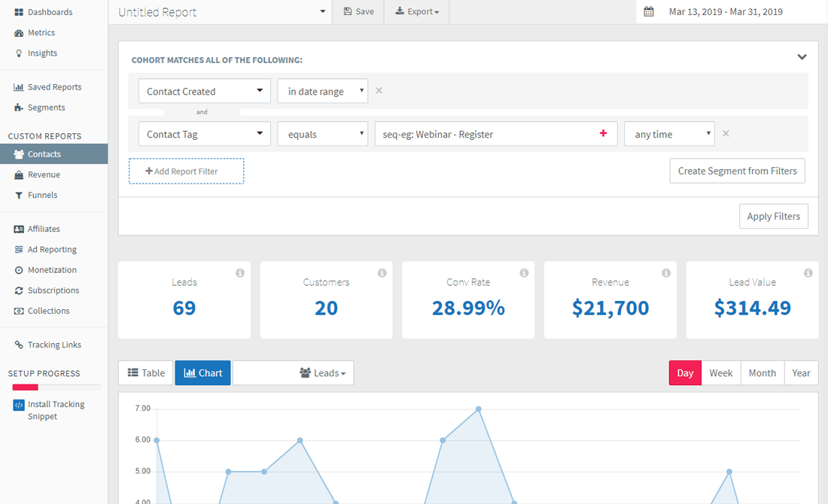Expand the Export dropdown menu
The image size is (828, 504).
[x=417, y=12]
